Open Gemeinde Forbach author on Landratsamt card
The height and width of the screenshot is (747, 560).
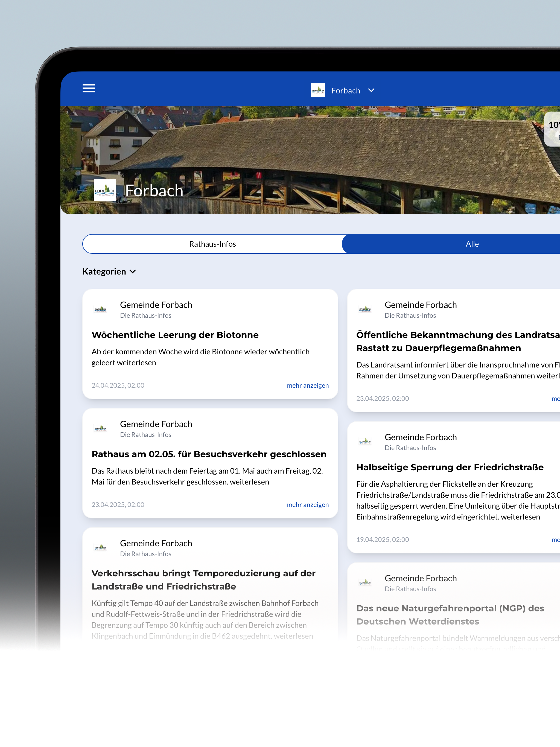[421, 305]
